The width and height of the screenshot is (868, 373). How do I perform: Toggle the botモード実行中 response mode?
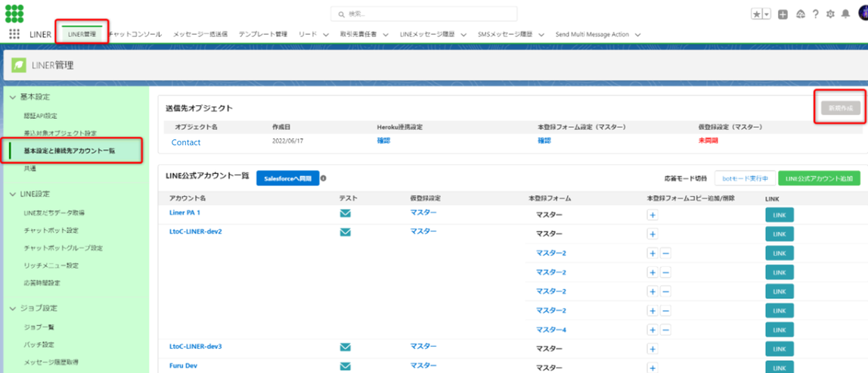pos(745,179)
